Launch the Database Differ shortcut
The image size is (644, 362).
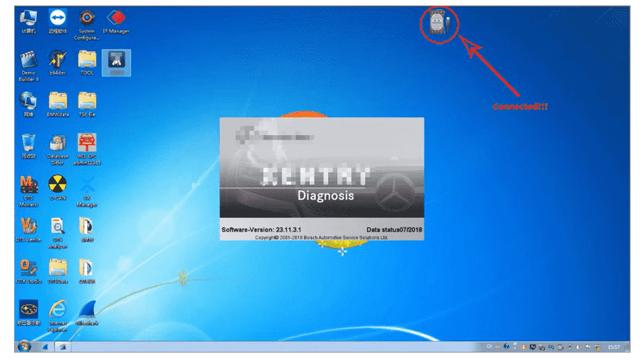point(58,149)
